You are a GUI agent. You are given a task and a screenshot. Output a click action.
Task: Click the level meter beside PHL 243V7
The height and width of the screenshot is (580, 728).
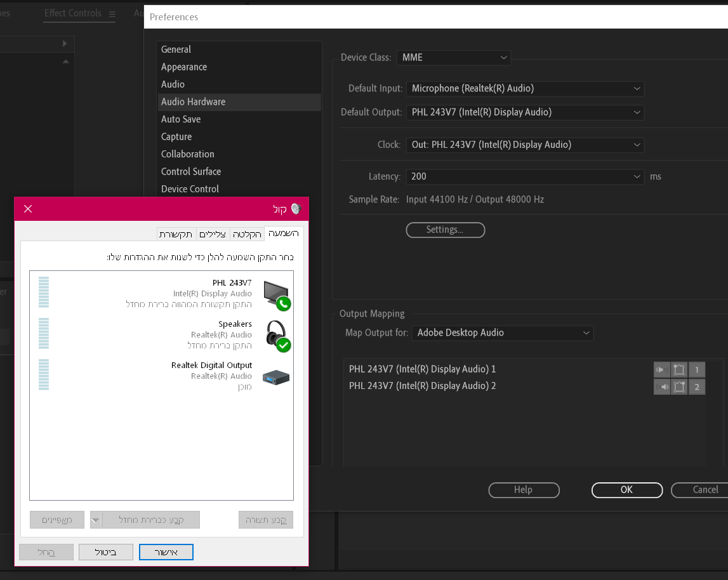point(44,293)
